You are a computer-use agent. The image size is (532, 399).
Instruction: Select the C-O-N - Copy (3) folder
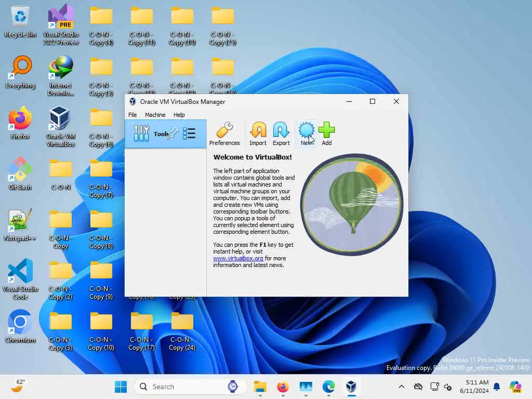pyautogui.click(x=61, y=331)
